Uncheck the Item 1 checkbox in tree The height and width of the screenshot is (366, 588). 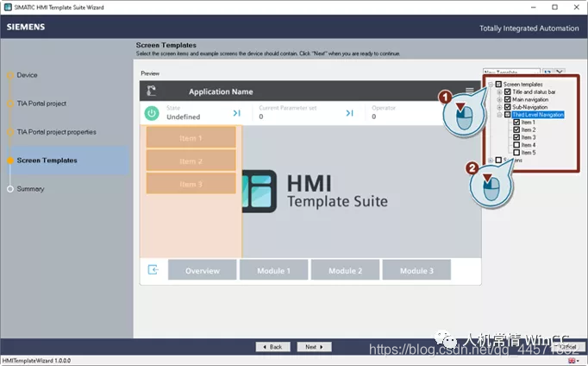point(516,122)
